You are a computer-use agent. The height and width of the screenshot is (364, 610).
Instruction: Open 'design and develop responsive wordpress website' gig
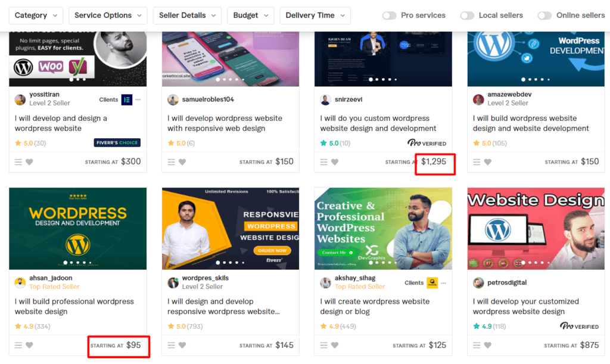click(x=224, y=306)
